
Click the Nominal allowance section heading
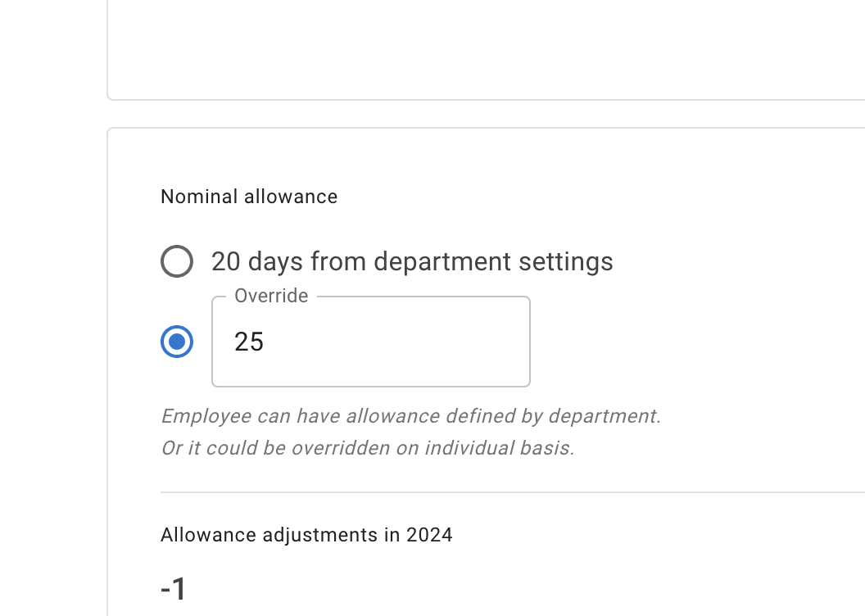tap(249, 197)
